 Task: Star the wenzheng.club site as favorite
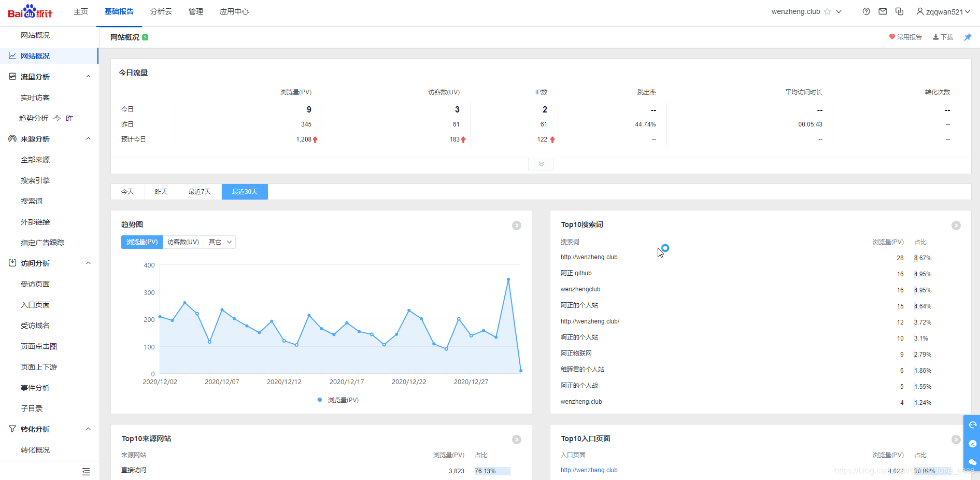click(827, 11)
